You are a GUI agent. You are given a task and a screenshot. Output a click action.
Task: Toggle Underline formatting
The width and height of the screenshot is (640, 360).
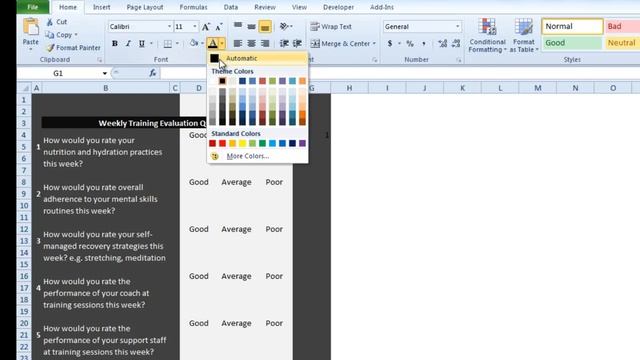point(142,44)
